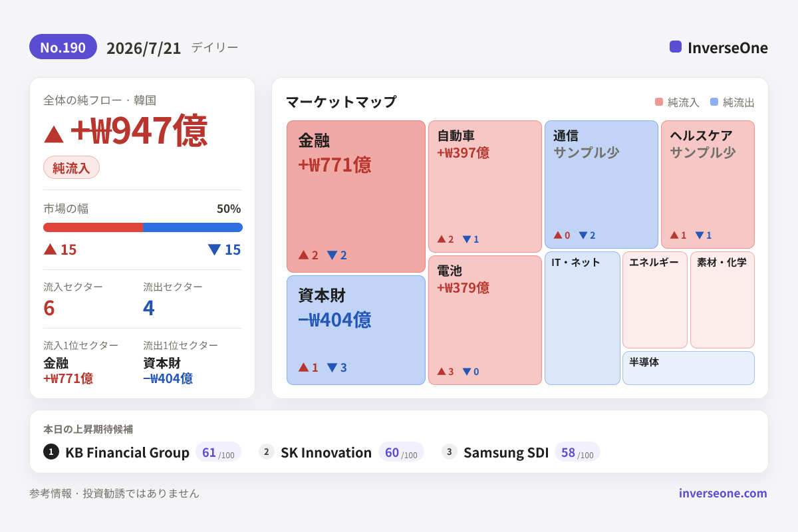This screenshot has width=798, height=532.
Task: Select the 通信 sector tile
Action: pos(601,184)
